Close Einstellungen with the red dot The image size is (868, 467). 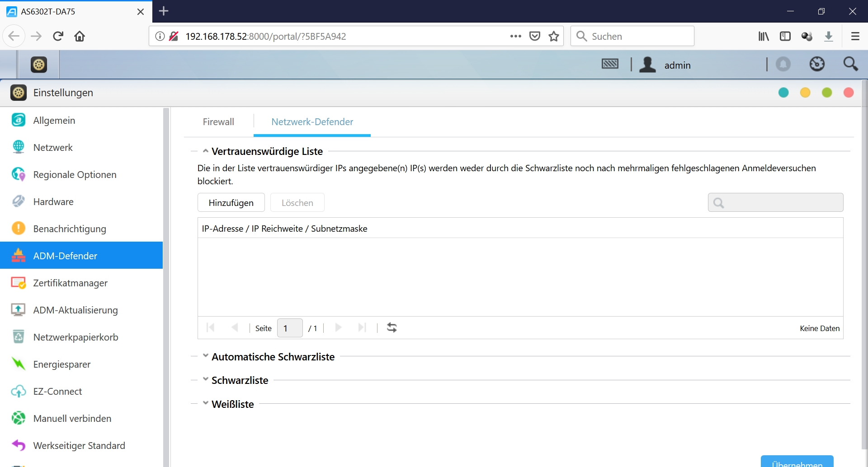coord(849,93)
